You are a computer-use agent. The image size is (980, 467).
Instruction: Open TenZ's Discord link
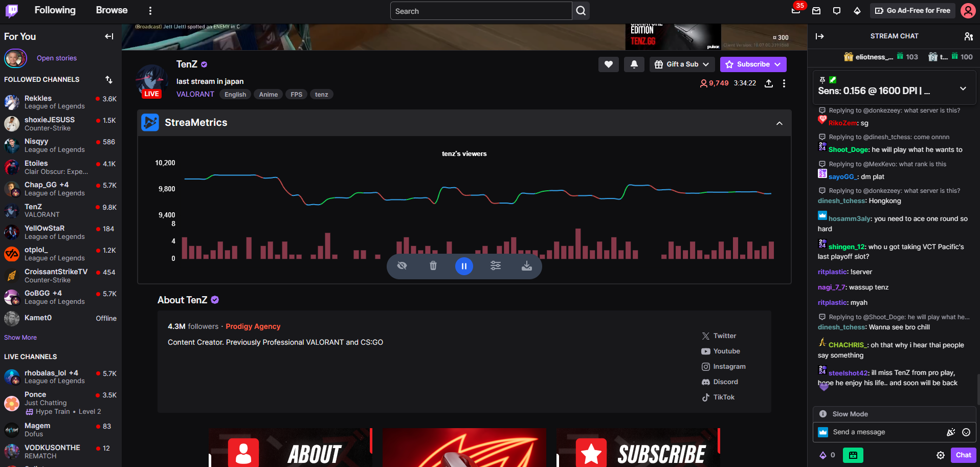click(x=720, y=382)
